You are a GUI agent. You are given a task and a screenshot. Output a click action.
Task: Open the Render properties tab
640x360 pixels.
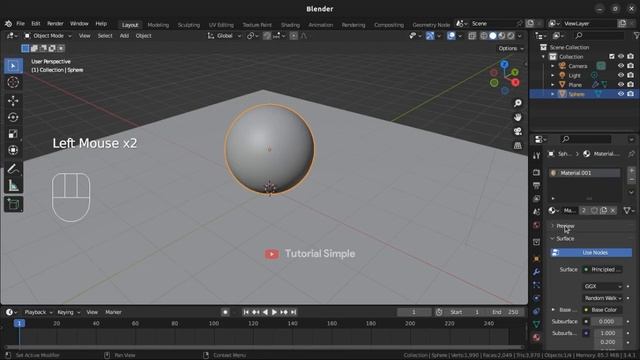point(536,173)
